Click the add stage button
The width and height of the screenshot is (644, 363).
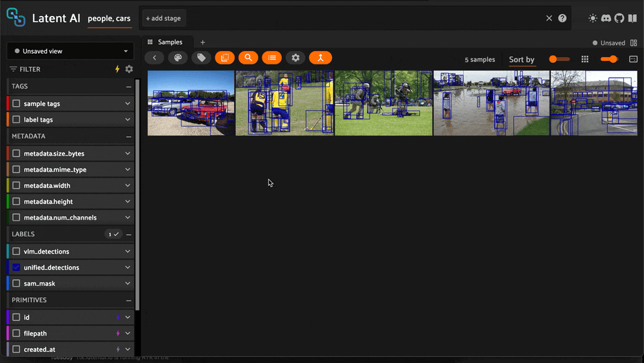164,18
